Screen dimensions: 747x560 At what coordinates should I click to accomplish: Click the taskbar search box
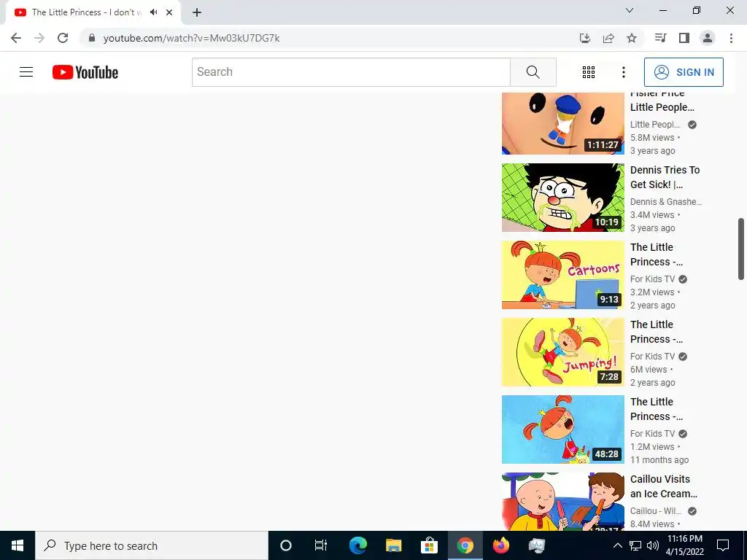pos(152,545)
